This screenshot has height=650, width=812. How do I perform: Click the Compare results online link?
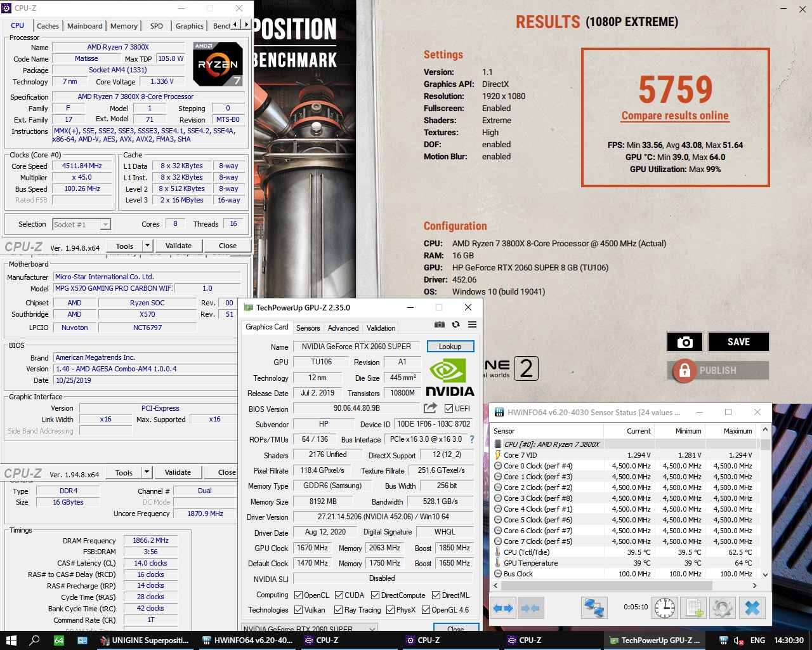675,116
